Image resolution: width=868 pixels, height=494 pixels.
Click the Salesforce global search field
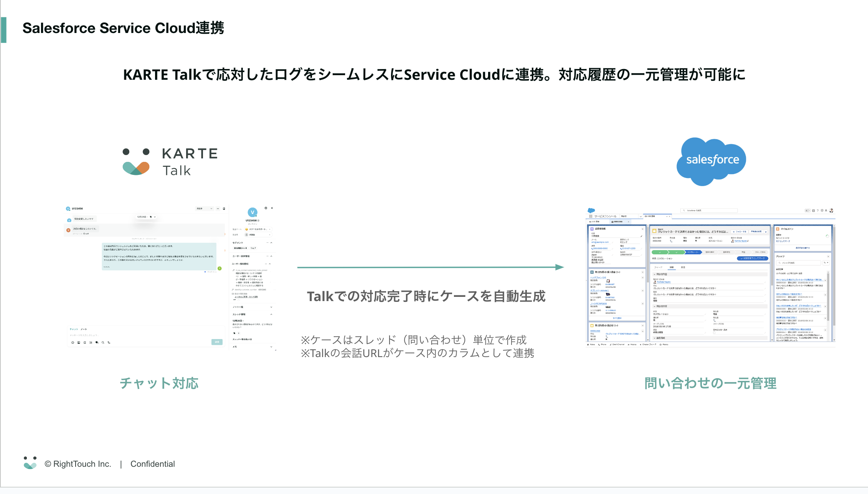709,211
